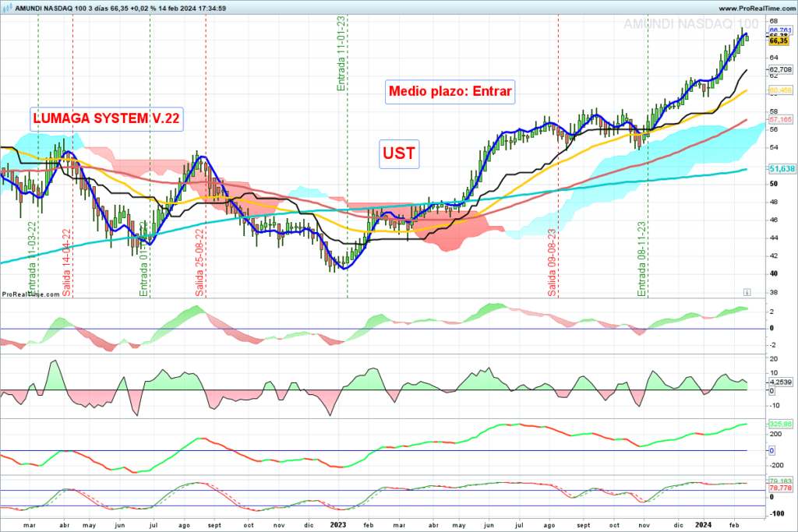Click the candlestick chart icon beside AMUNDI NASDAQ title
The height and width of the screenshot is (532, 798).
pos(8,8)
